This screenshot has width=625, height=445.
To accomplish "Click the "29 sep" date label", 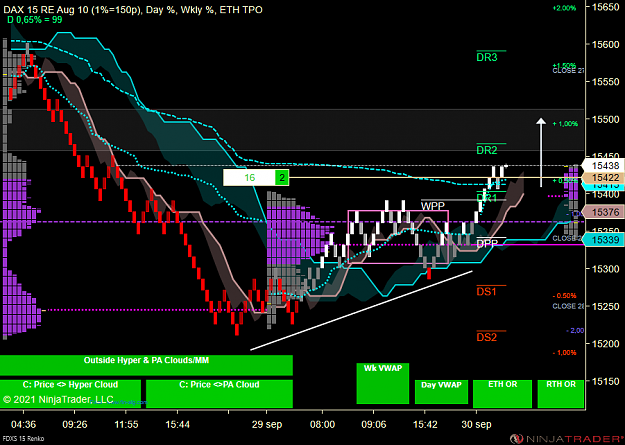I will [x=267, y=425].
